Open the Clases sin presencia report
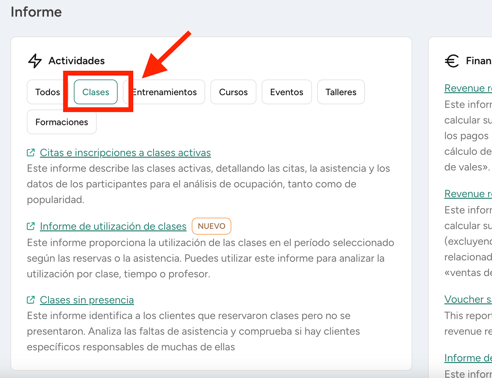Screen dimensions: 492x378 coord(87,300)
